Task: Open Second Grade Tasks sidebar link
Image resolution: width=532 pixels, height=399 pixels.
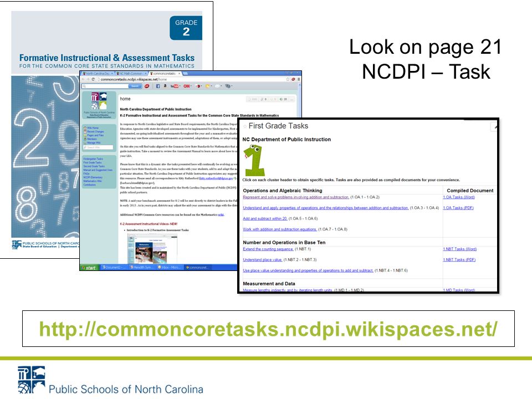Action: [94, 166]
